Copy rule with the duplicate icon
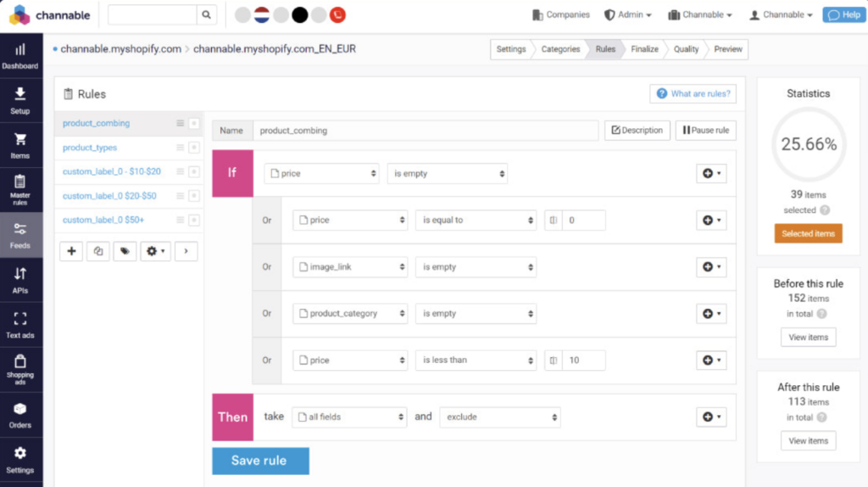The width and height of the screenshot is (868, 487). click(x=98, y=251)
